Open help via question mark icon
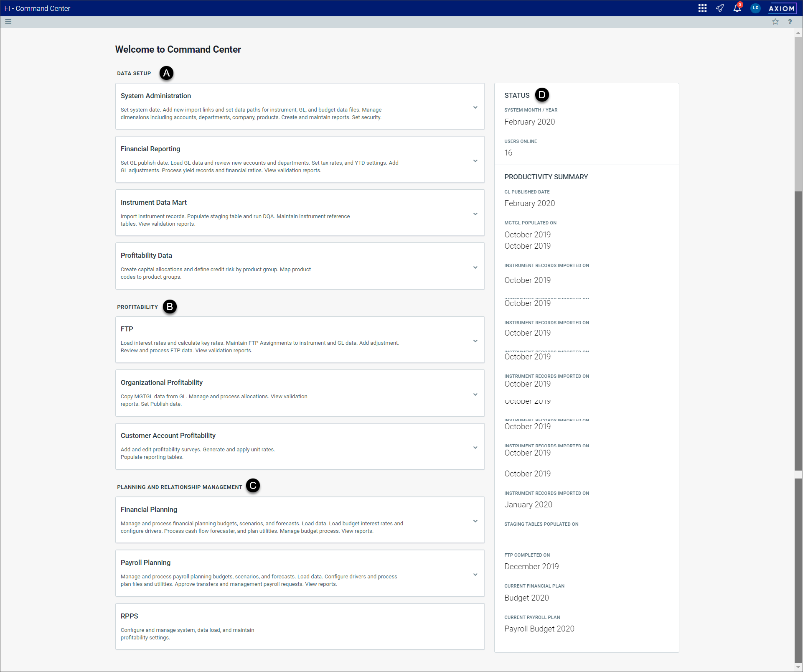Viewport: 803px width, 672px height. click(790, 22)
